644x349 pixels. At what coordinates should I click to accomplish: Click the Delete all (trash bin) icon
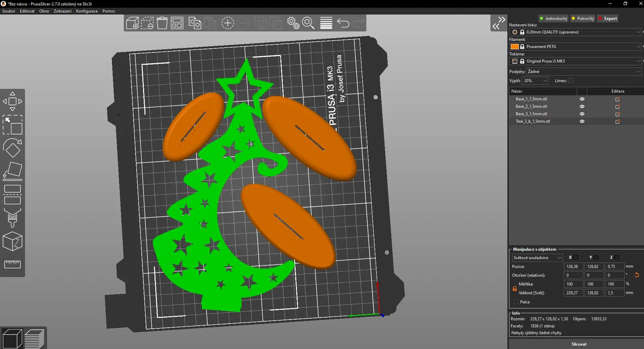[x=162, y=23]
